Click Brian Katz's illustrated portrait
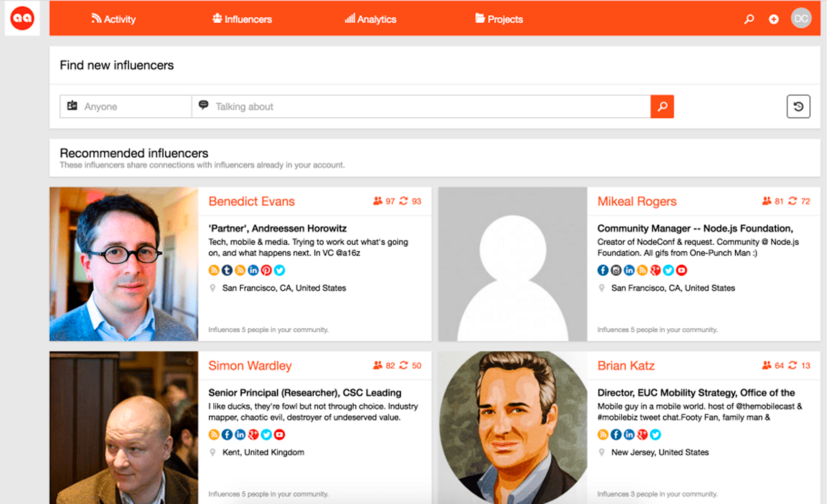The width and height of the screenshot is (827, 504). point(513,428)
